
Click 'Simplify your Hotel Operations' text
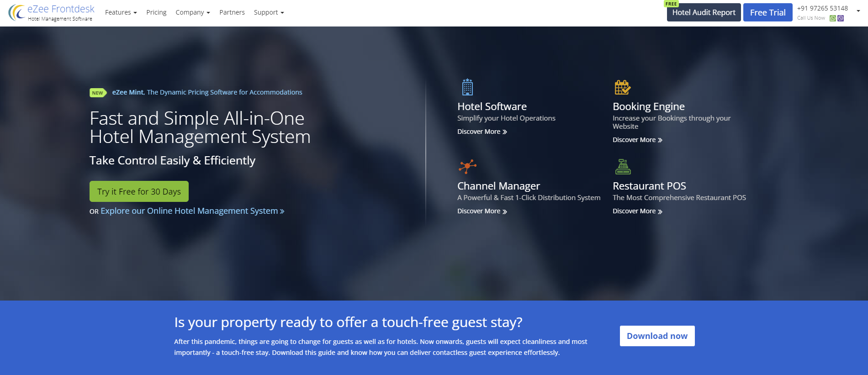[506, 118]
